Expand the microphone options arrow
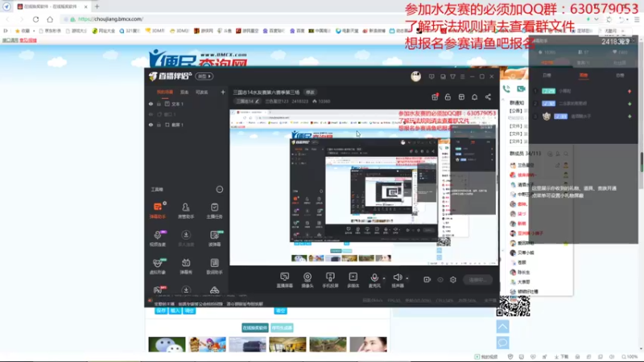 pyautogui.click(x=384, y=278)
